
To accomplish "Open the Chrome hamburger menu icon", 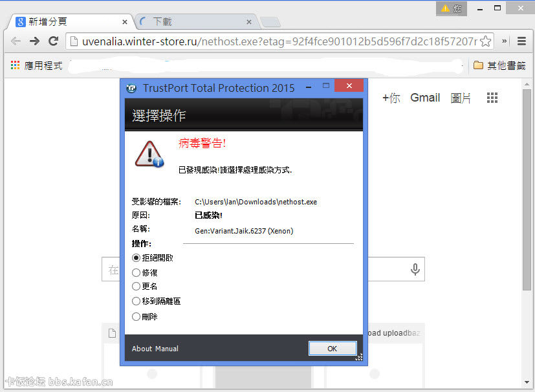I will (521, 41).
